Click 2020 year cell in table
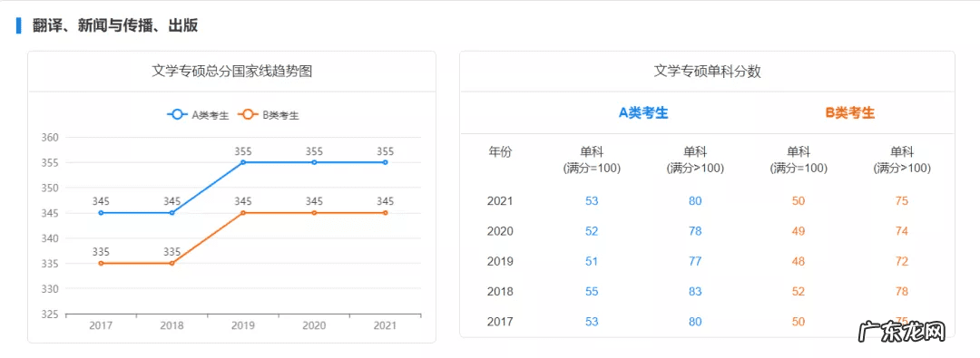This screenshot has width=980, height=358. 500,231
